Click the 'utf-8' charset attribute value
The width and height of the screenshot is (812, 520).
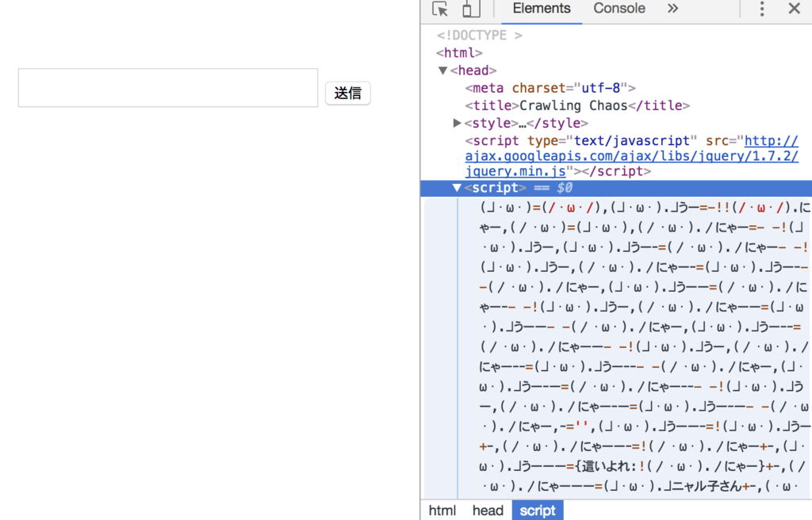(601, 88)
